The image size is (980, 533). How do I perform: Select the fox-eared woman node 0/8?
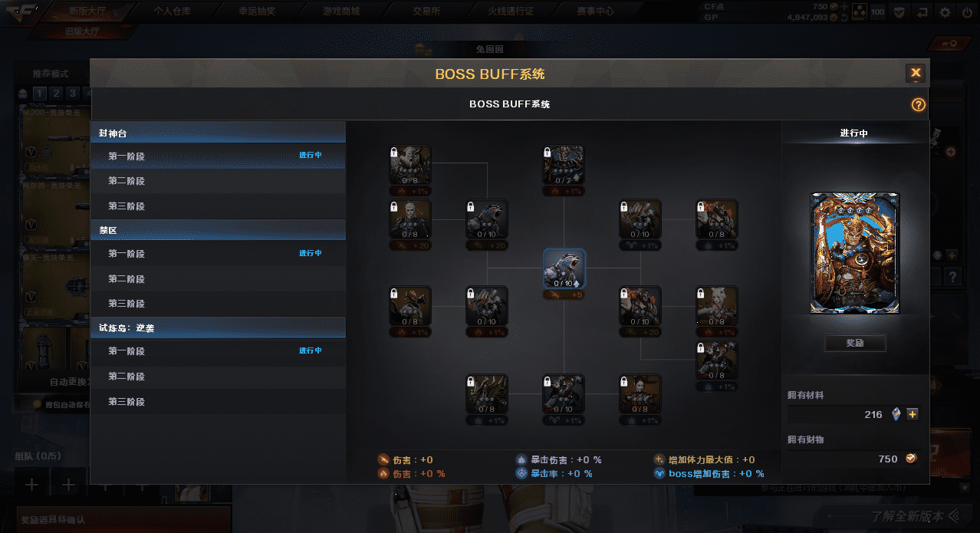717,307
